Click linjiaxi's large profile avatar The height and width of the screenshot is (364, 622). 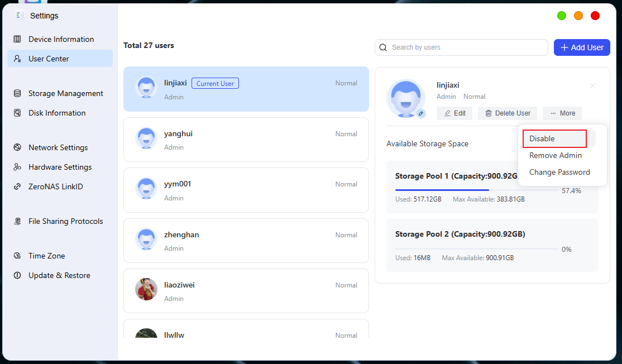405,98
